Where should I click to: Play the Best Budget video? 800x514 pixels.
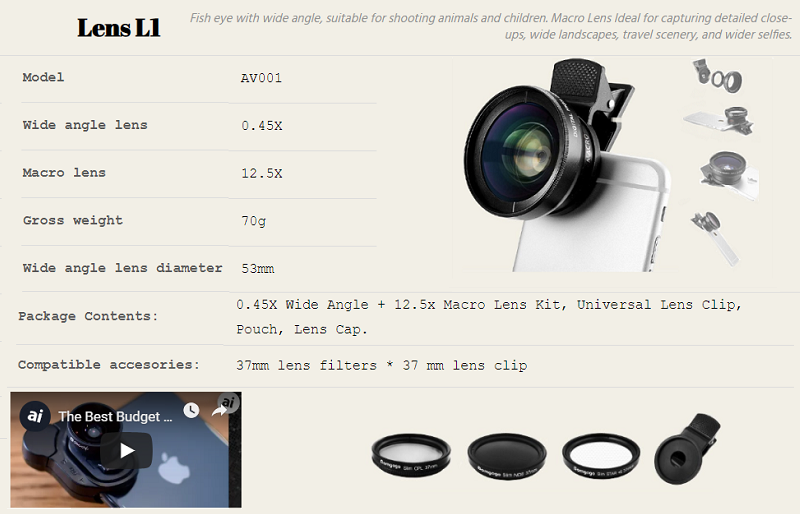(x=126, y=450)
